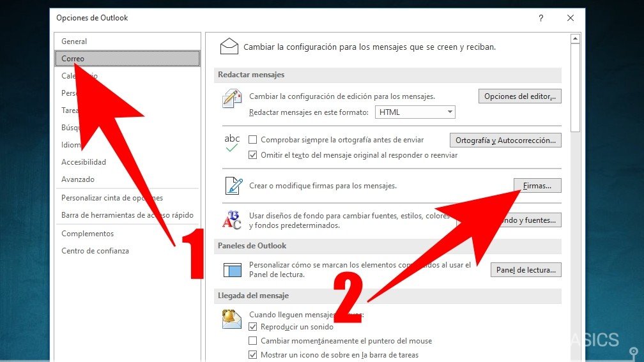Click the envelope icon beside the mail settings header
The height and width of the screenshot is (362, 644).
[229, 46]
